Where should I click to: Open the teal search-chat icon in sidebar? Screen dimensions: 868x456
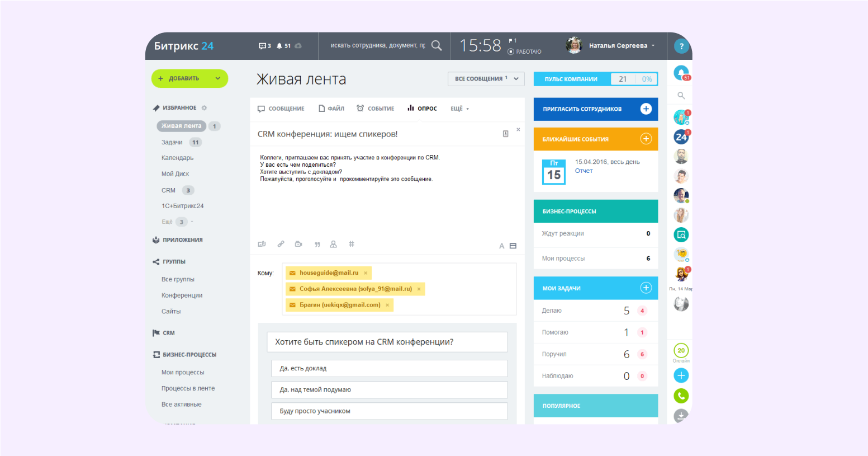click(681, 235)
